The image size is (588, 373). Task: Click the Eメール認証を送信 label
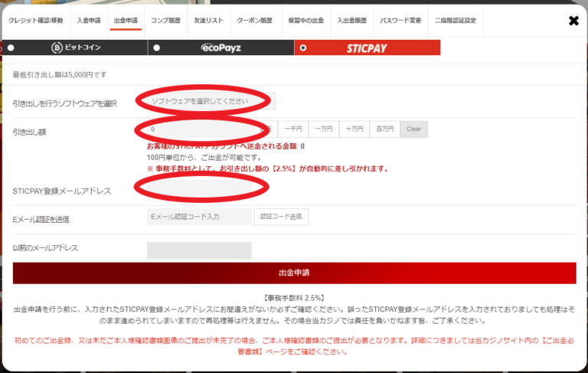coord(41,220)
